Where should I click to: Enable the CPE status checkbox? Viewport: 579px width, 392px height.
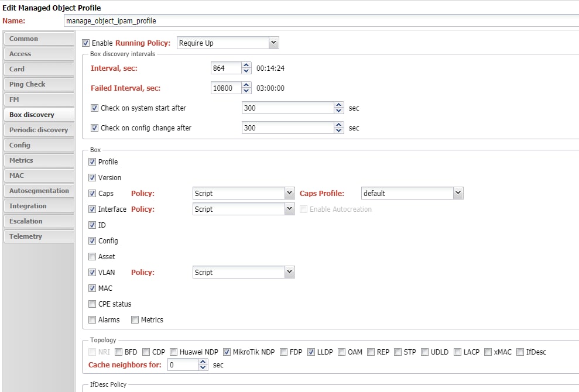(x=92, y=304)
